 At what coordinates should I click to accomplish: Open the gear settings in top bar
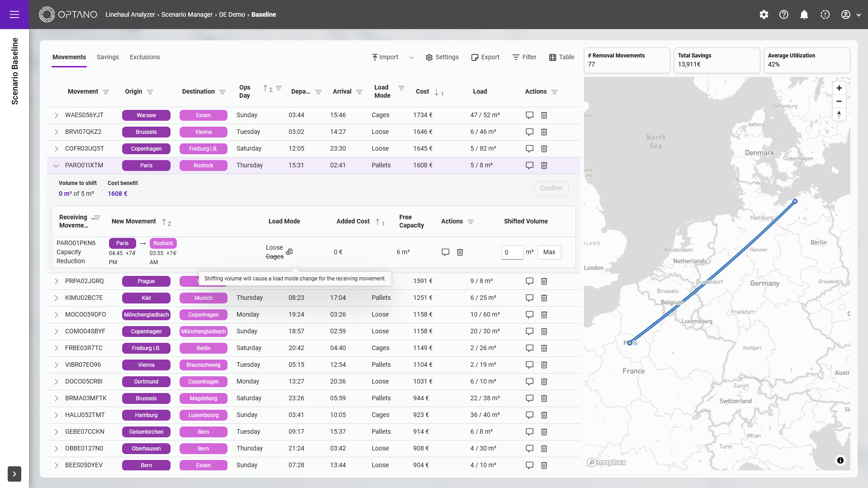click(x=764, y=14)
